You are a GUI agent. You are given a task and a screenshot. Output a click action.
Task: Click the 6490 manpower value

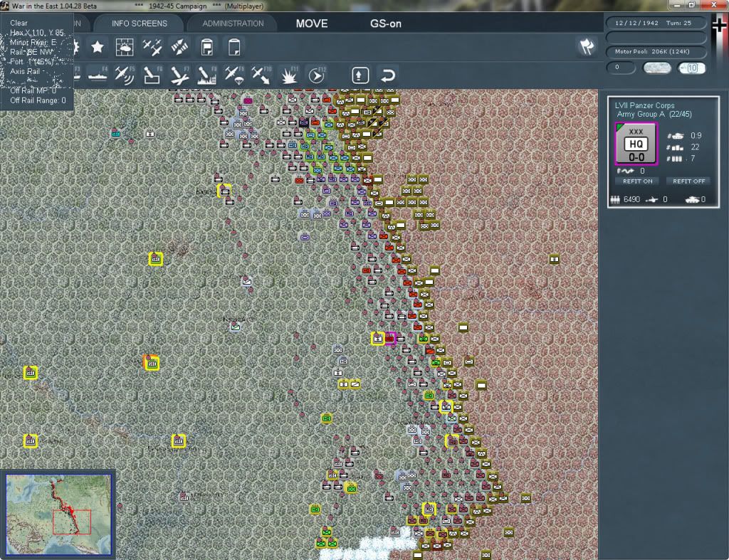coord(632,199)
